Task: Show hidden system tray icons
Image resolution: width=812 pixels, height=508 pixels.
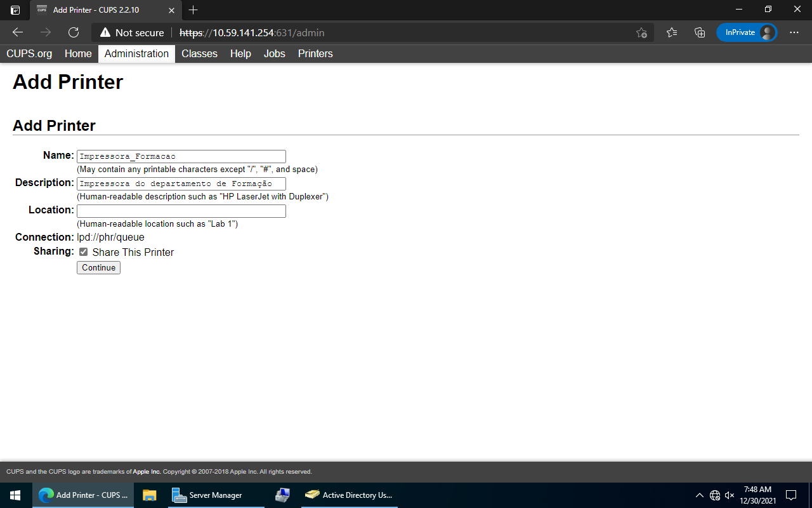Action: (699, 495)
